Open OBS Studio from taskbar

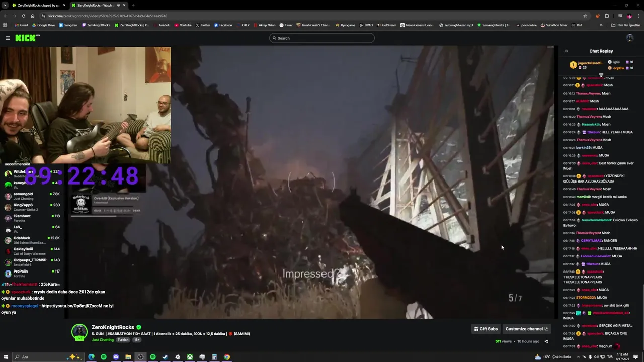[x=140, y=357]
